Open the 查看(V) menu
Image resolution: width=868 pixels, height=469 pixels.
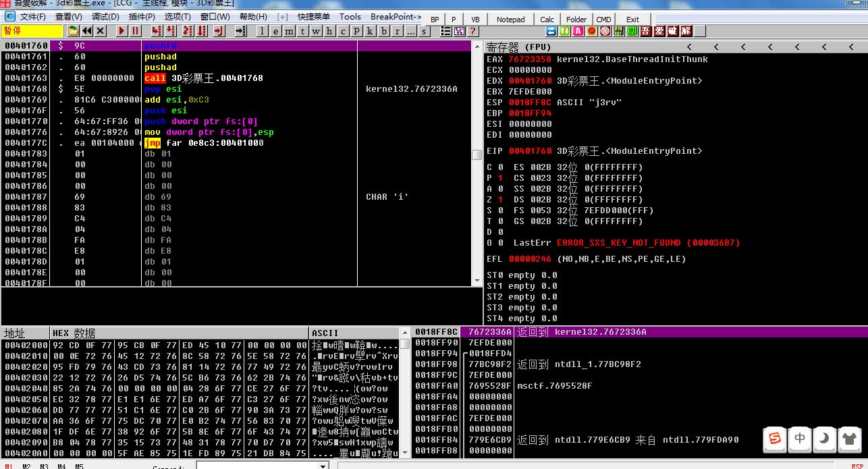point(69,17)
